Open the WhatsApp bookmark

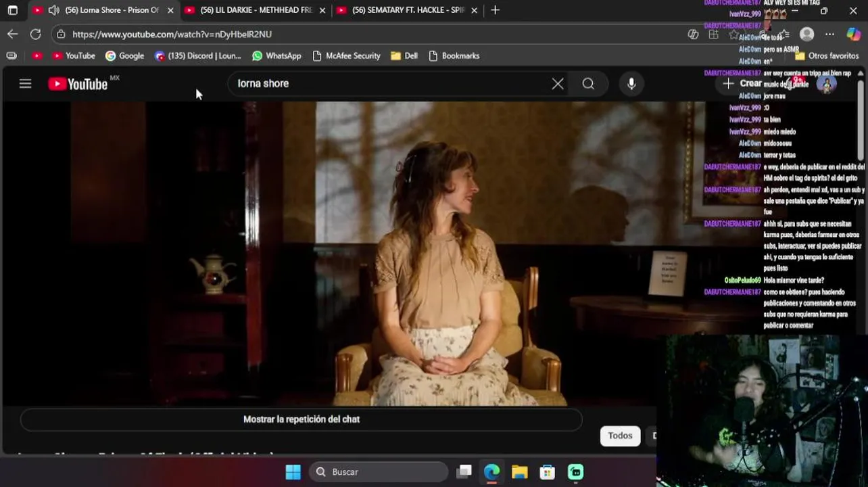pos(276,56)
